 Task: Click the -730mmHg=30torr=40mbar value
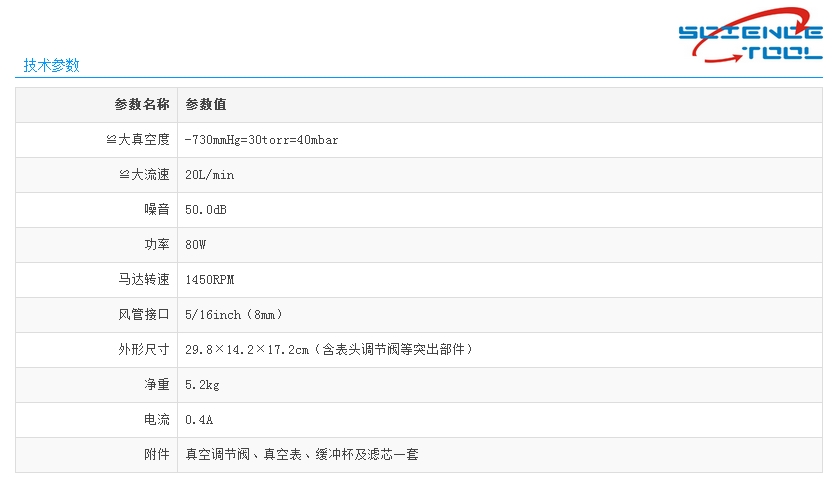(x=262, y=140)
